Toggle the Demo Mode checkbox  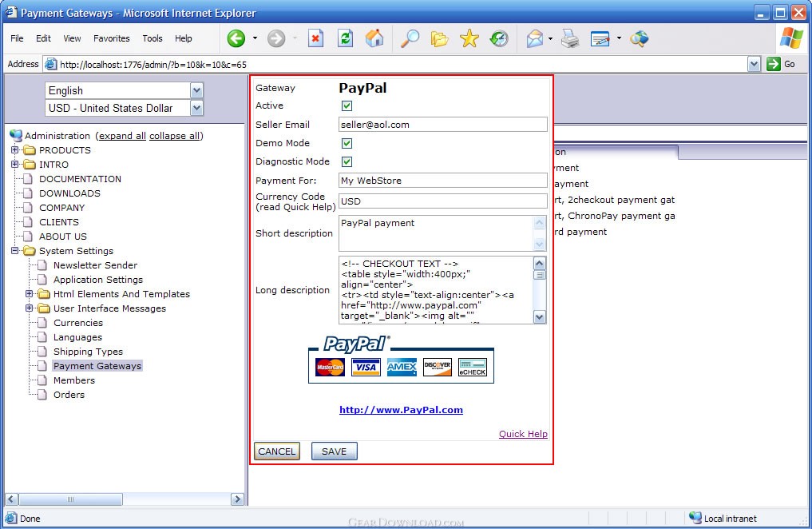pyautogui.click(x=347, y=143)
